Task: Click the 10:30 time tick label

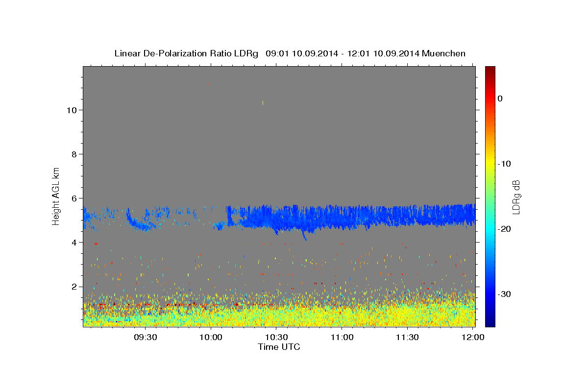Action: pyautogui.click(x=277, y=337)
